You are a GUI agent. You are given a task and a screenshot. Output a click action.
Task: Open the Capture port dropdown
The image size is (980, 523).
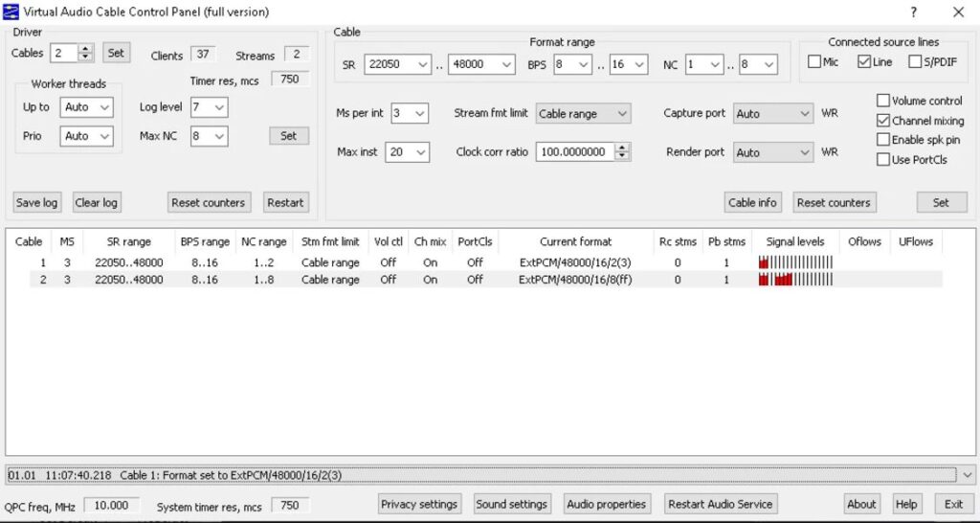[x=772, y=113]
